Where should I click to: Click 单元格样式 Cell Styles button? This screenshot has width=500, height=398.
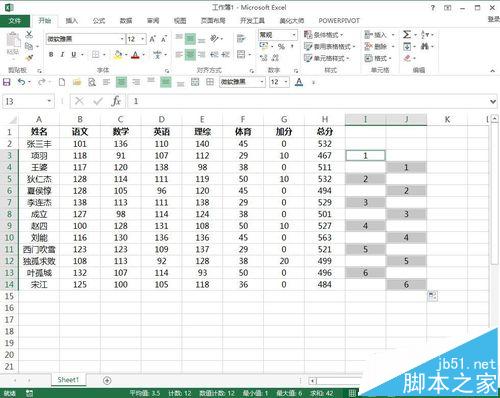(x=327, y=58)
